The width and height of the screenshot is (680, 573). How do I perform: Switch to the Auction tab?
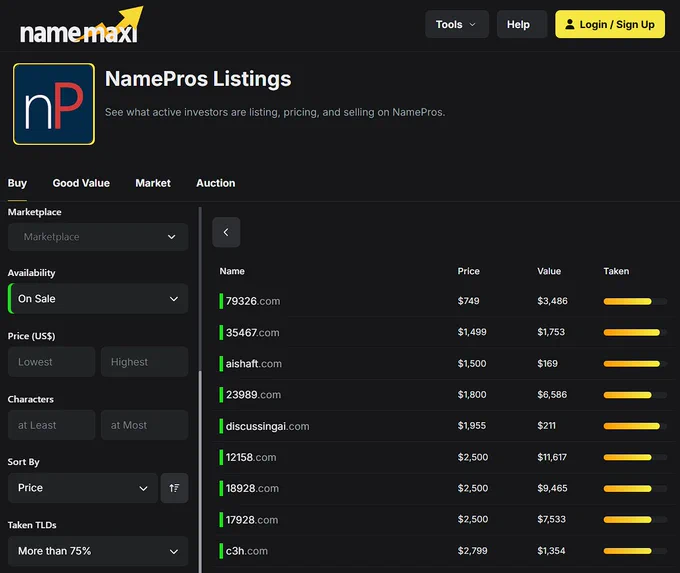coord(216,183)
